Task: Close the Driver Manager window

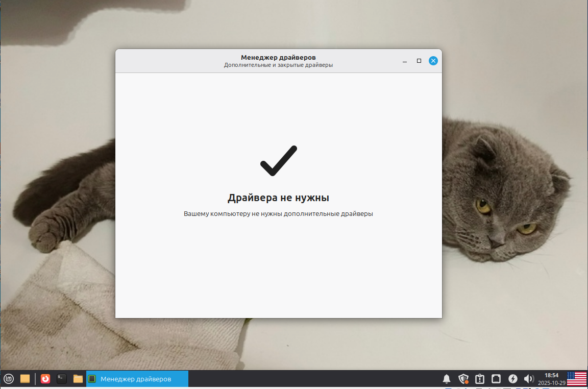Action: [433, 60]
